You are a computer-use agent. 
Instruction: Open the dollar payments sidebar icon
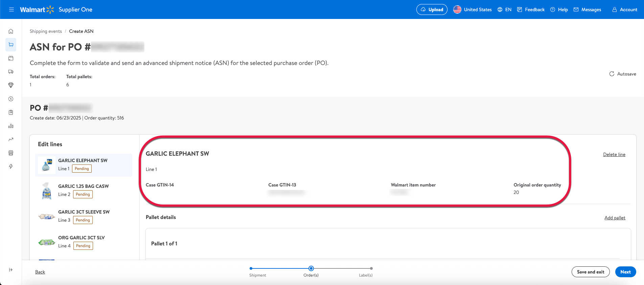[x=11, y=99]
